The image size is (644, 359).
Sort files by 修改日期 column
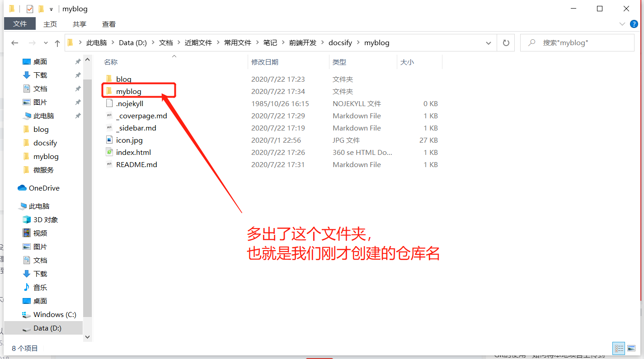265,62
